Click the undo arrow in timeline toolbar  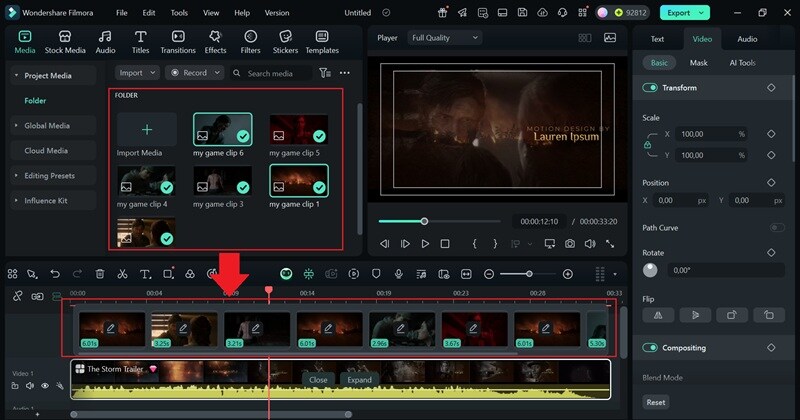point(55,274)
